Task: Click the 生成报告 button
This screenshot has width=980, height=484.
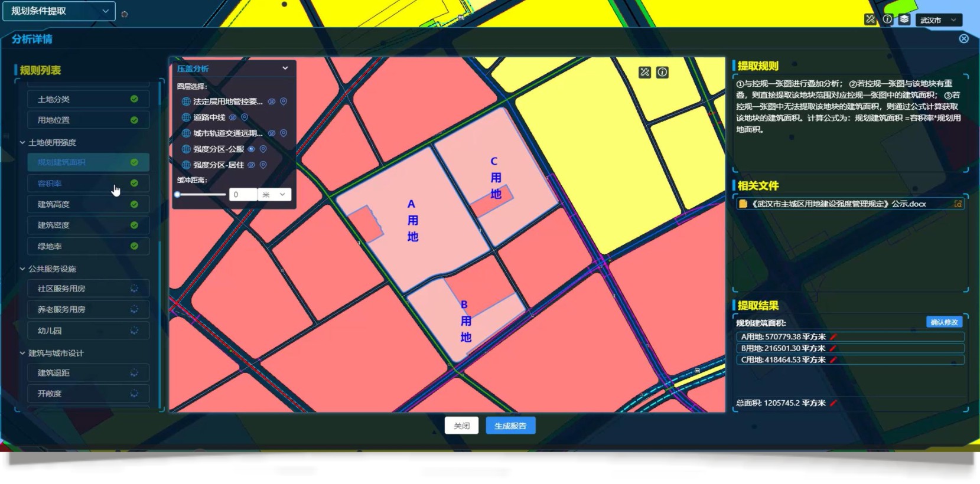Action: click(510, 426)
